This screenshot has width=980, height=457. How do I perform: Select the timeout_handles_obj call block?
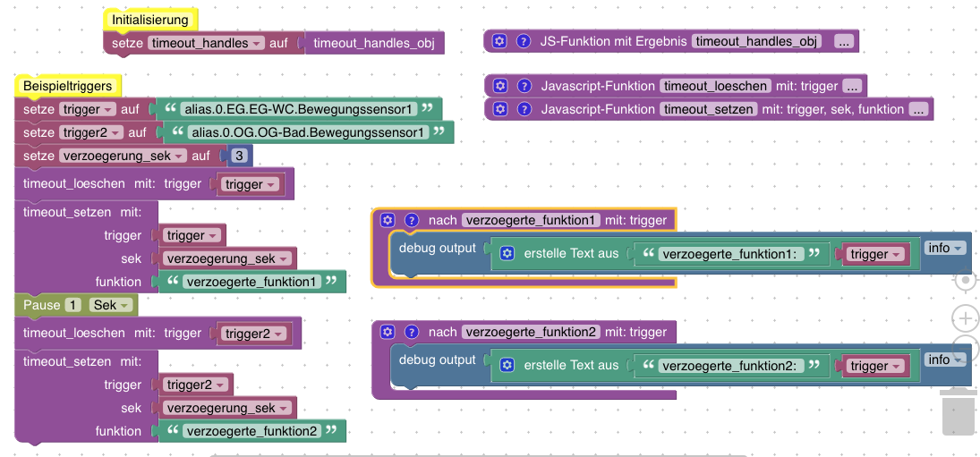pyautogui.click(x=374, y=43)
